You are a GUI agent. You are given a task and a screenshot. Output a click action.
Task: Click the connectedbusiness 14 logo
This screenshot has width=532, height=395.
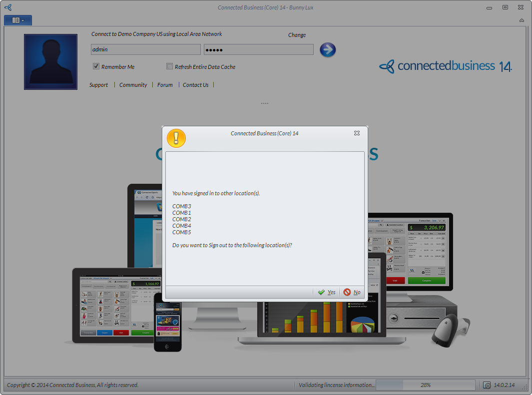coord(446,66)
